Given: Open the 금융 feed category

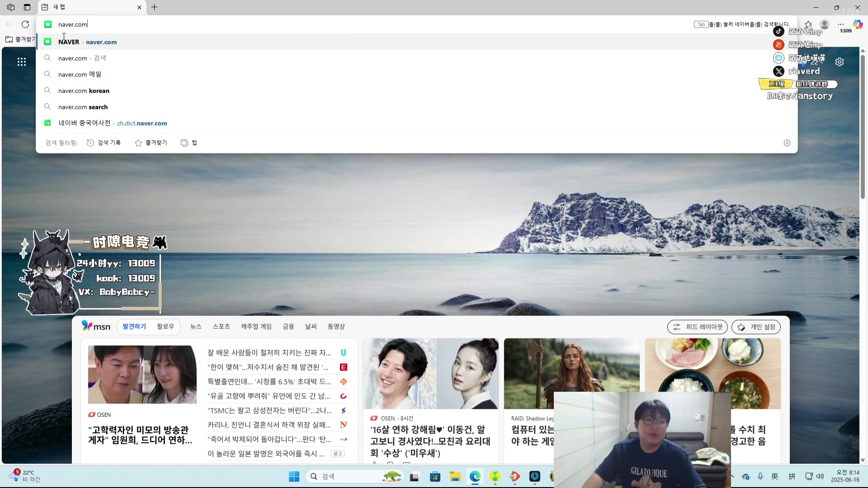Looking at the screenshot, I should [x=288, y=327].
